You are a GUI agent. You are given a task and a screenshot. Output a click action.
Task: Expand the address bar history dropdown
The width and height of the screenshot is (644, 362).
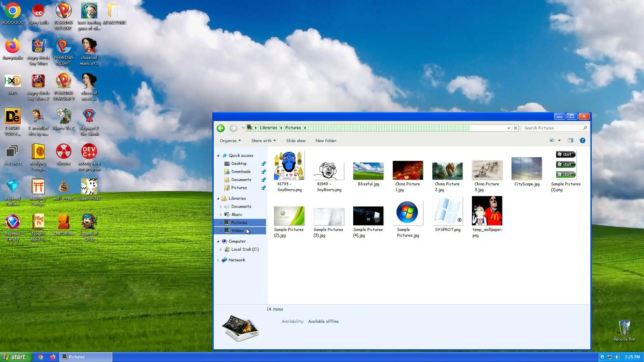coord(508,128)
